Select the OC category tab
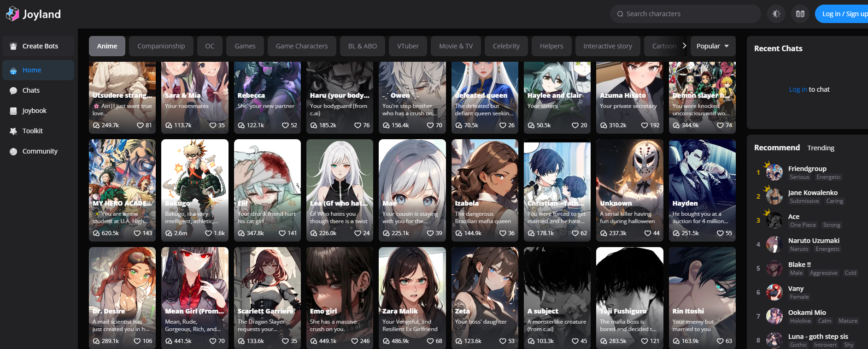The width and height of the screenshot is (868, 349). [x=210, y=46]
